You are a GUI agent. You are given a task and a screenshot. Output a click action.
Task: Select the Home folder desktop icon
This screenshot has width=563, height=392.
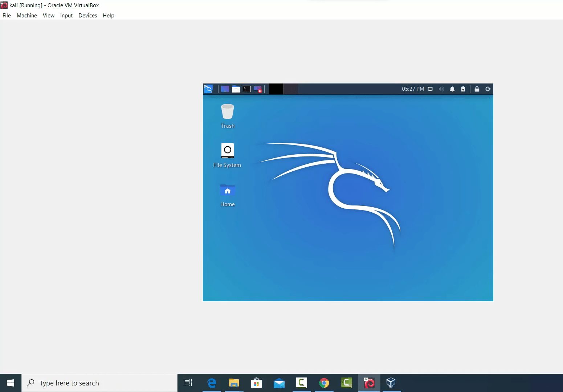[228, 195]
